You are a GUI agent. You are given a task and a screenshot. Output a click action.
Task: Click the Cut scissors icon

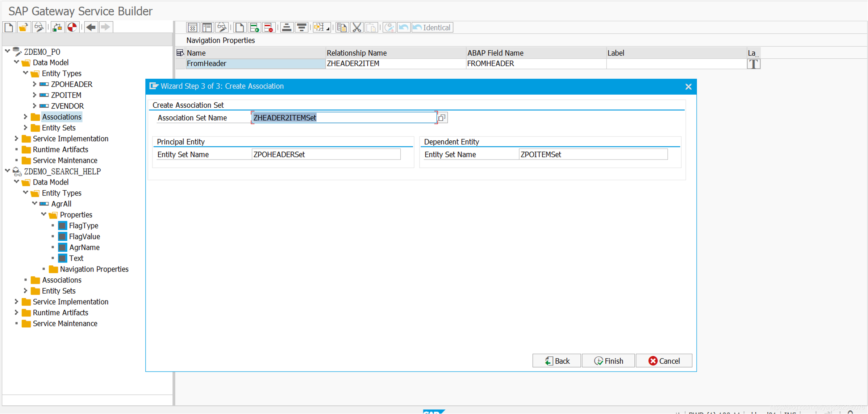tap(357, 28)
